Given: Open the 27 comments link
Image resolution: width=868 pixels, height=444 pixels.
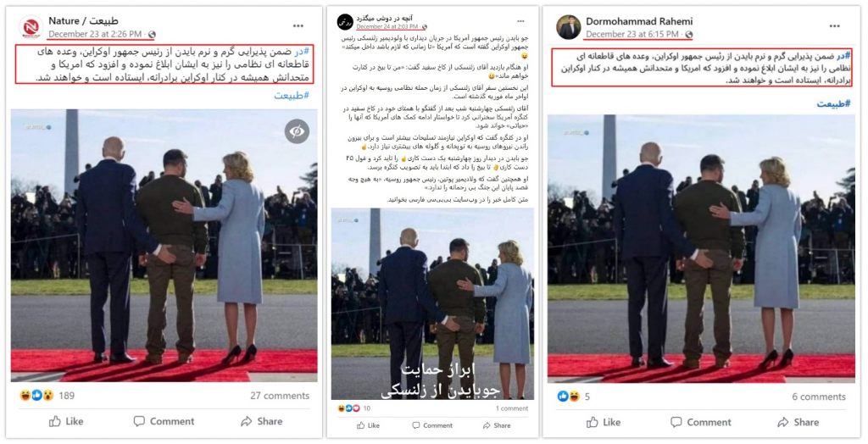Looking at the screenshot, I should coord(280,396).
